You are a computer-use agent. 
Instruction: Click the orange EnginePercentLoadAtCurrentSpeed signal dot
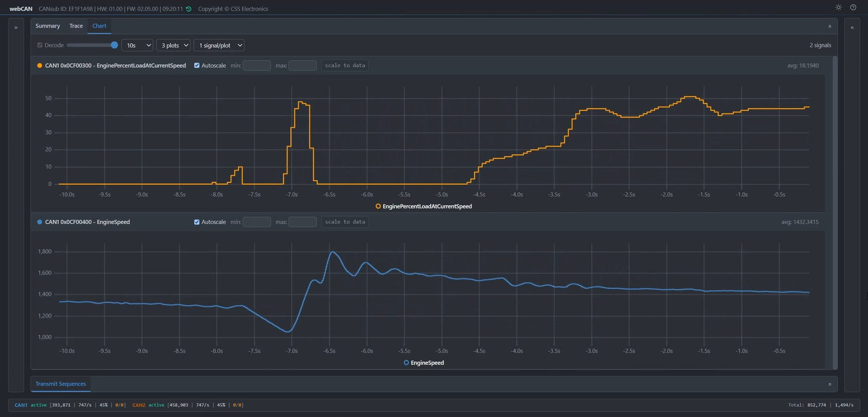click(x=40, y=66)
